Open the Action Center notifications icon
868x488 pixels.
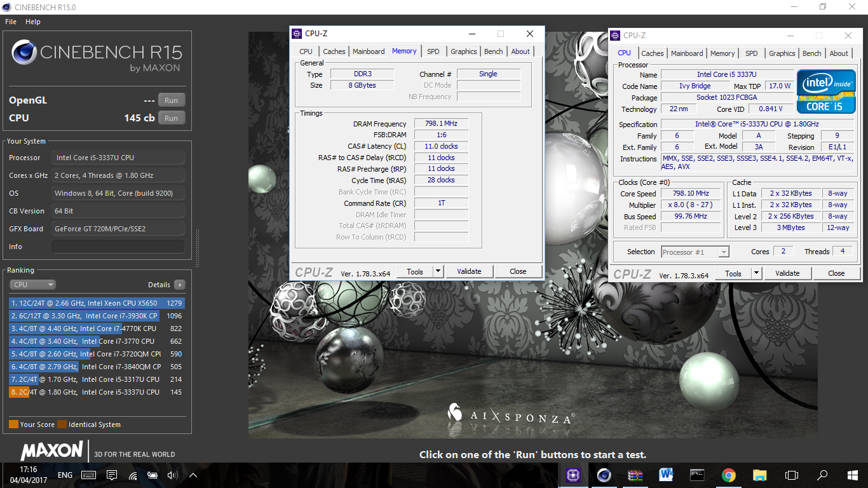[x=112, y=475]
